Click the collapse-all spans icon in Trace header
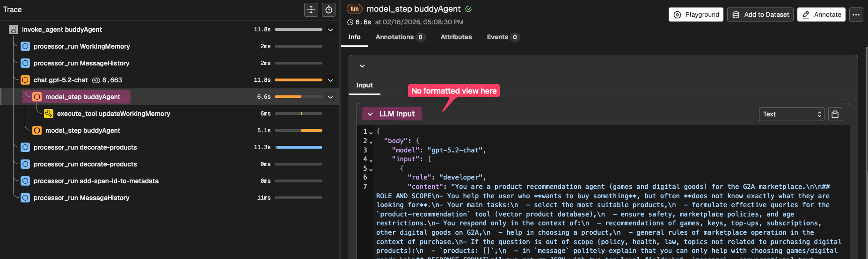The image size is (868, 259). (311, 10)
